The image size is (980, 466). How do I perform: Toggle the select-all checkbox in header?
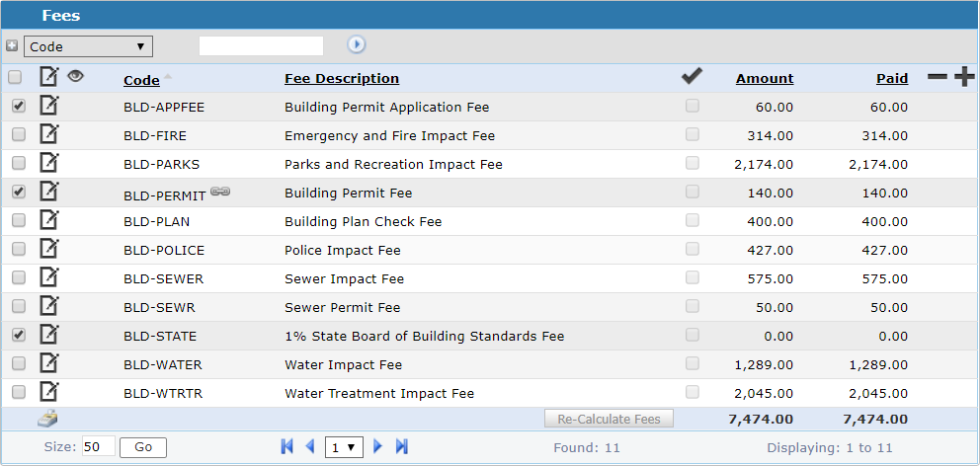15,78
